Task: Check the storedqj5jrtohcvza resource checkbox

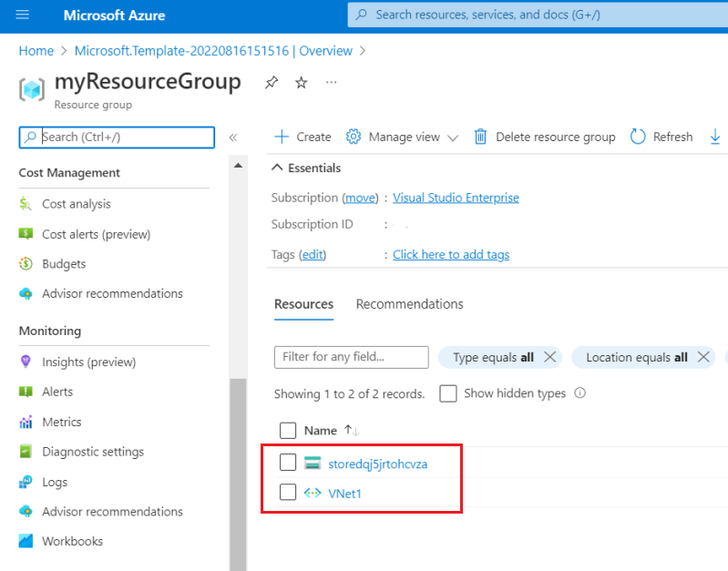Action: [288, 464]
